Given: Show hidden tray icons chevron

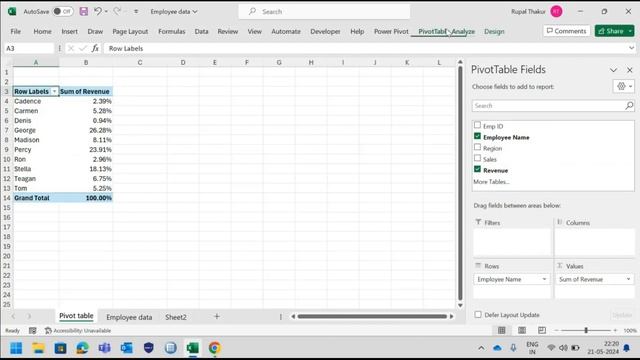Looking at the screenshot, I should tap(481, 348).
